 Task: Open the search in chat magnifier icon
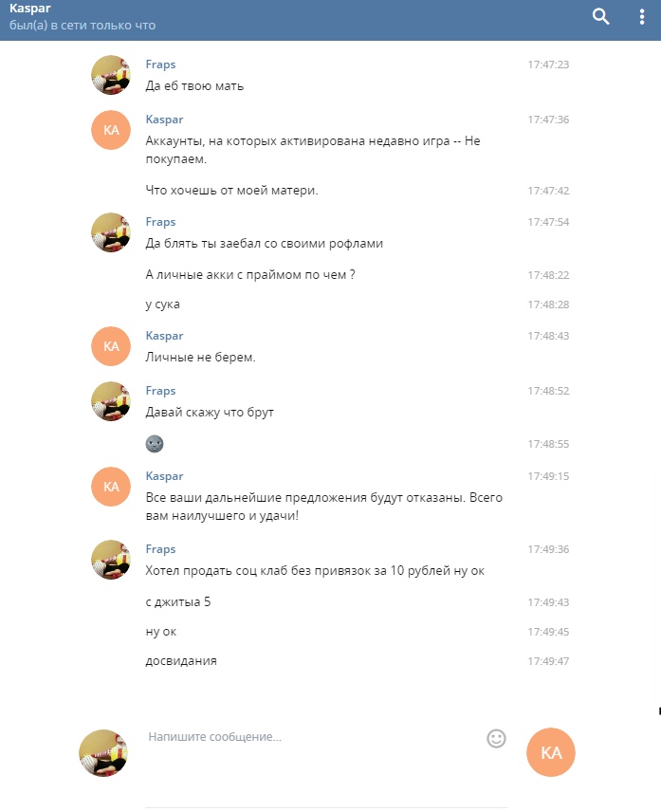coord(600,16)
